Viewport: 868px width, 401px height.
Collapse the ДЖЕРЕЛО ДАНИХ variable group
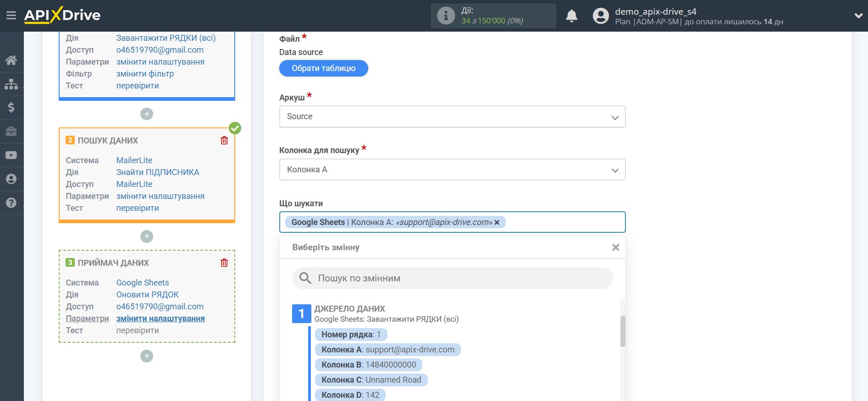[350, 308]
